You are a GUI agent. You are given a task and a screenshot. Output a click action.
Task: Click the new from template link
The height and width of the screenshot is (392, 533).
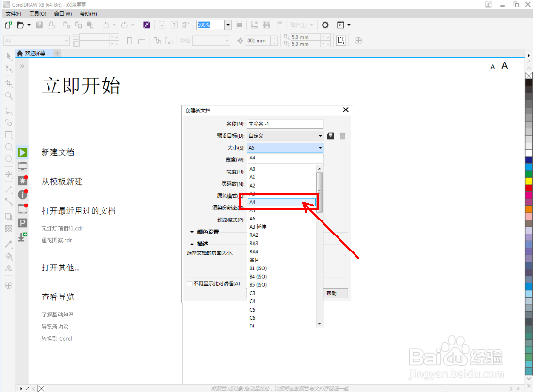tap(62, 181)
